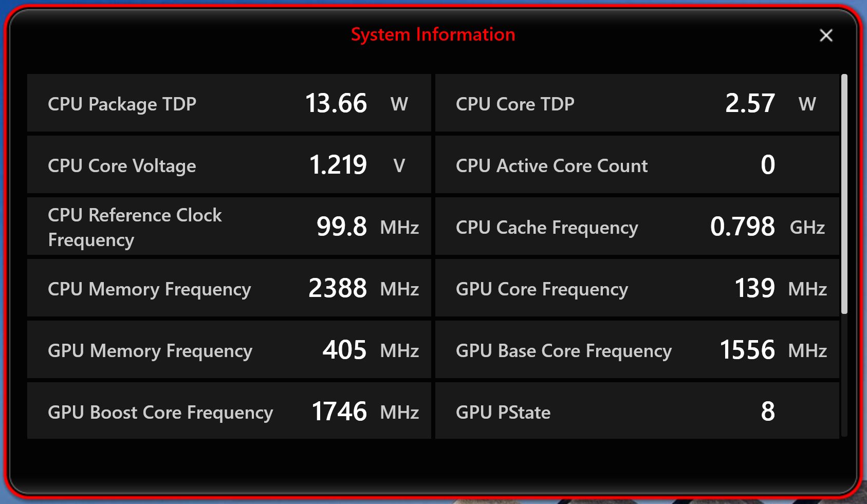867x504 pixels.
Task: Select CPU Reference Clock Frequency tile
Action: coord(229,227)
